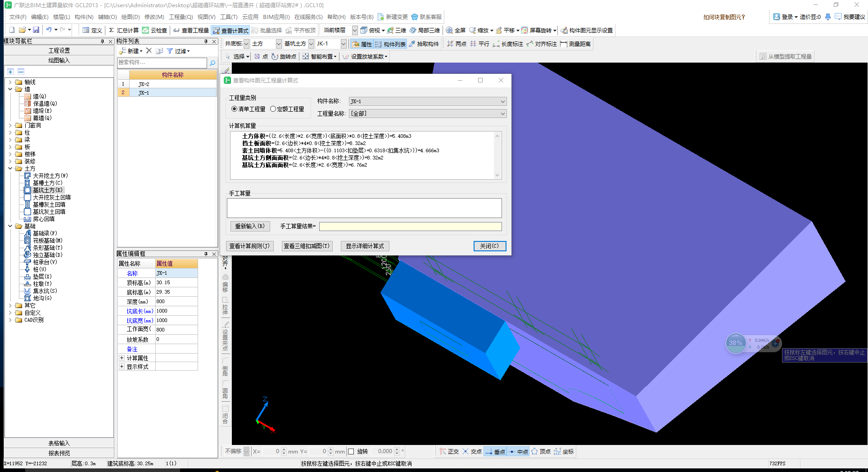Click 拾取构件 pick component tool
Screen dimensions: 868x472
point(424,44)
